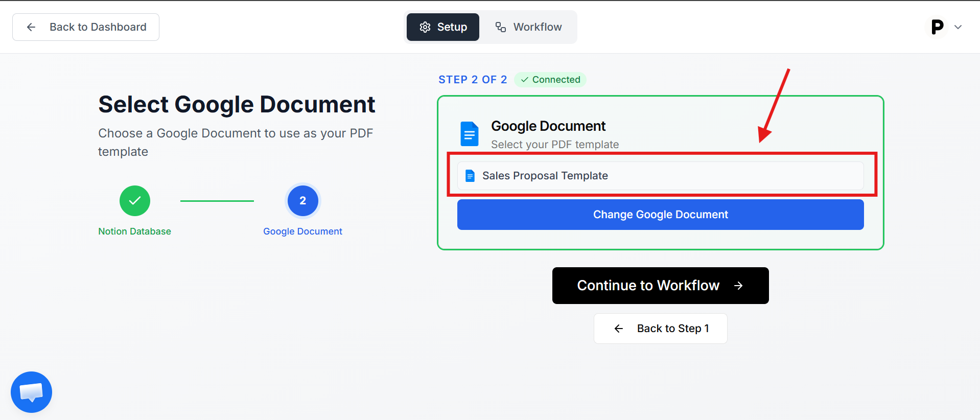The image size is (980, 420).
Task: Click the Connected status badge
Action: pos(550,80)
